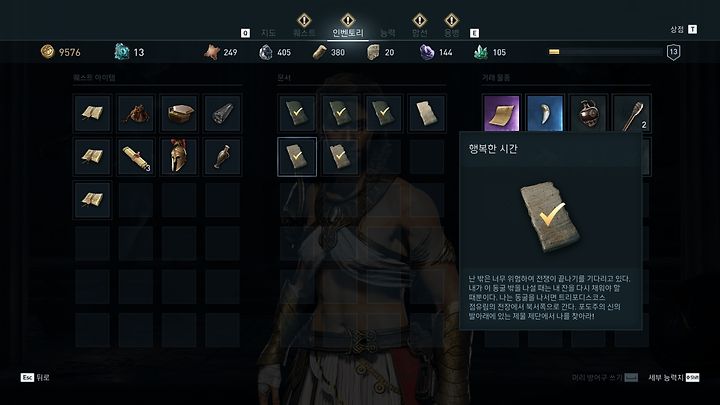Click the leather pouch quest item
Image resolution: width=720 pixels, height=405 pixels.
pos(135,113)
